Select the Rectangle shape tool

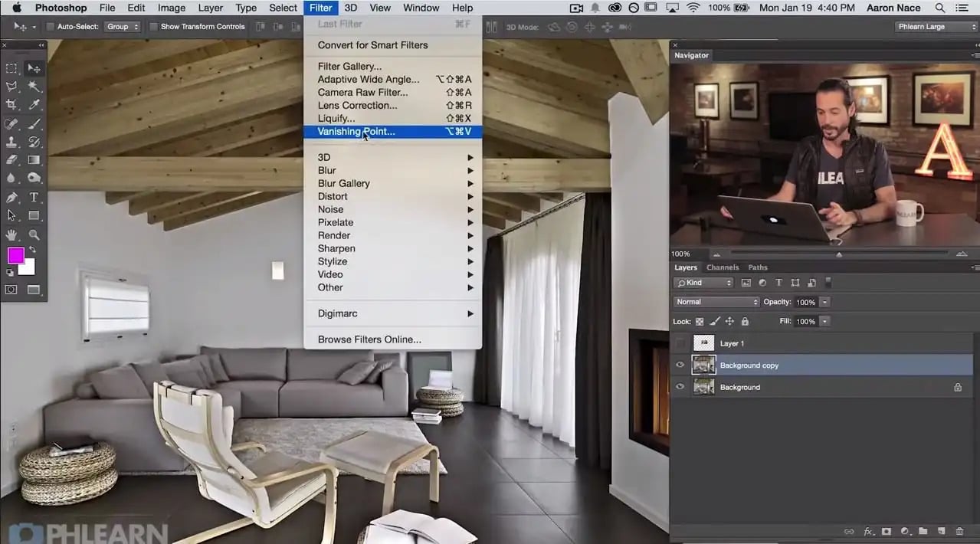click(x=34, y=215)
